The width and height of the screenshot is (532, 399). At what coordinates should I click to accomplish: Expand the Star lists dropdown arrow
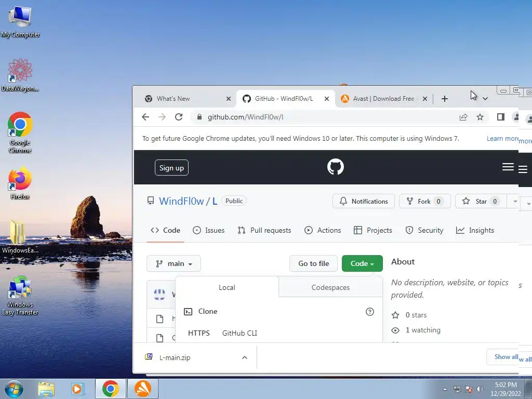click(515, 201)
